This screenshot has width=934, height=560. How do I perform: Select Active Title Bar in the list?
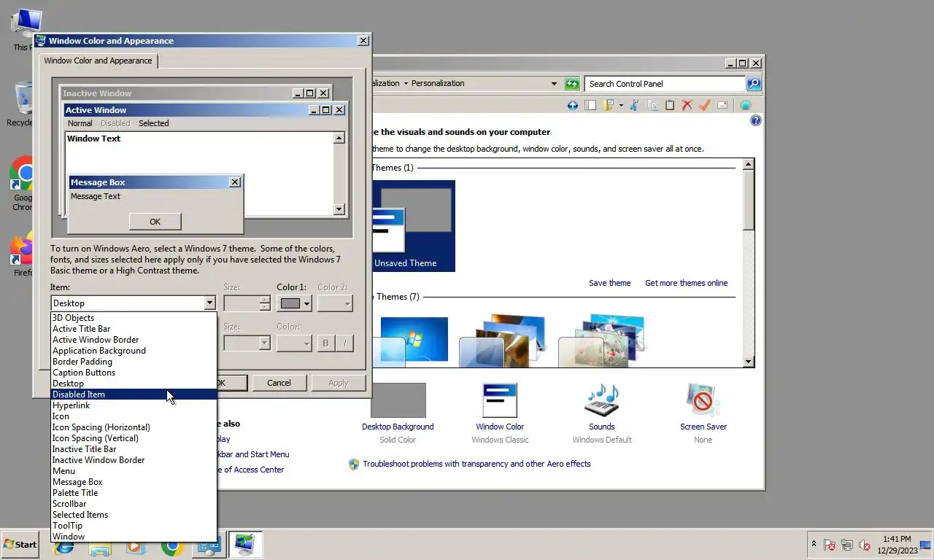[134, 329]
